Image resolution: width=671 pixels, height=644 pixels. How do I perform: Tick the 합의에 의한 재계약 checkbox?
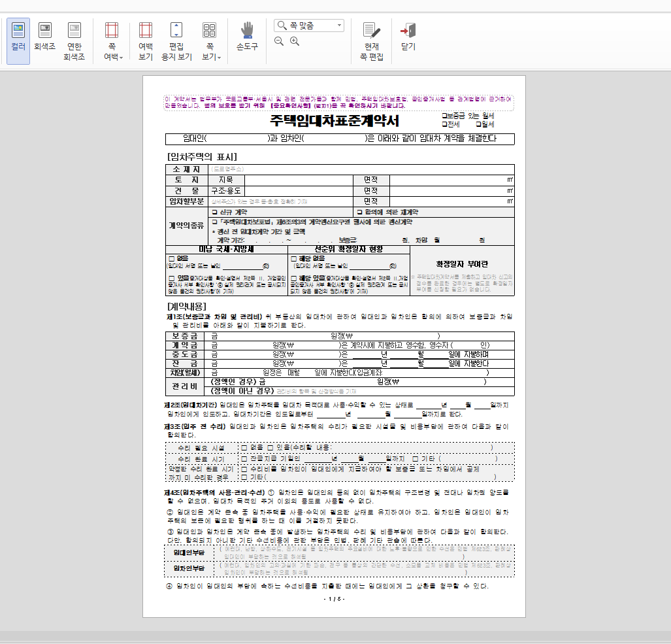(x=359, y=212)
